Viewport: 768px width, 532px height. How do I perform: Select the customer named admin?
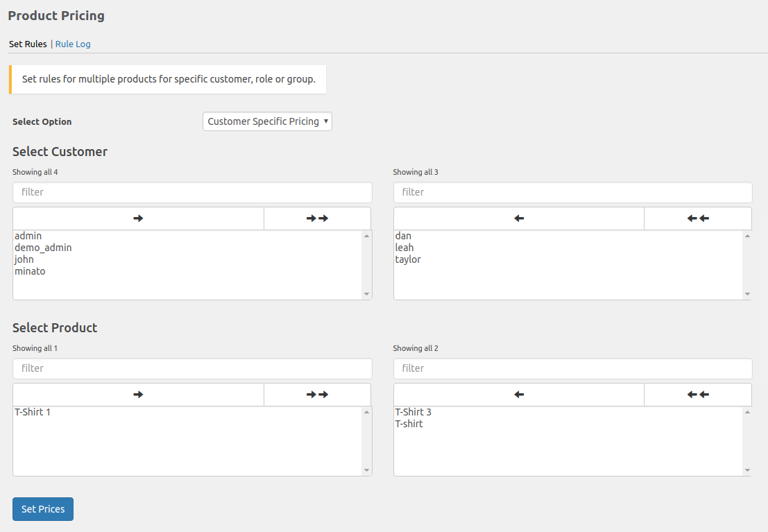28,235
